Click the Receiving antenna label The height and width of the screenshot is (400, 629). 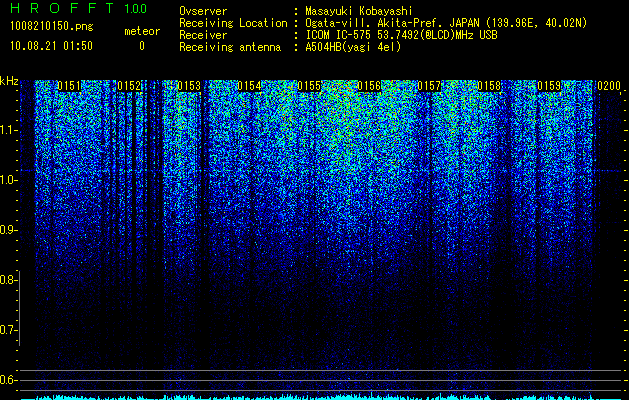[230, 47]
